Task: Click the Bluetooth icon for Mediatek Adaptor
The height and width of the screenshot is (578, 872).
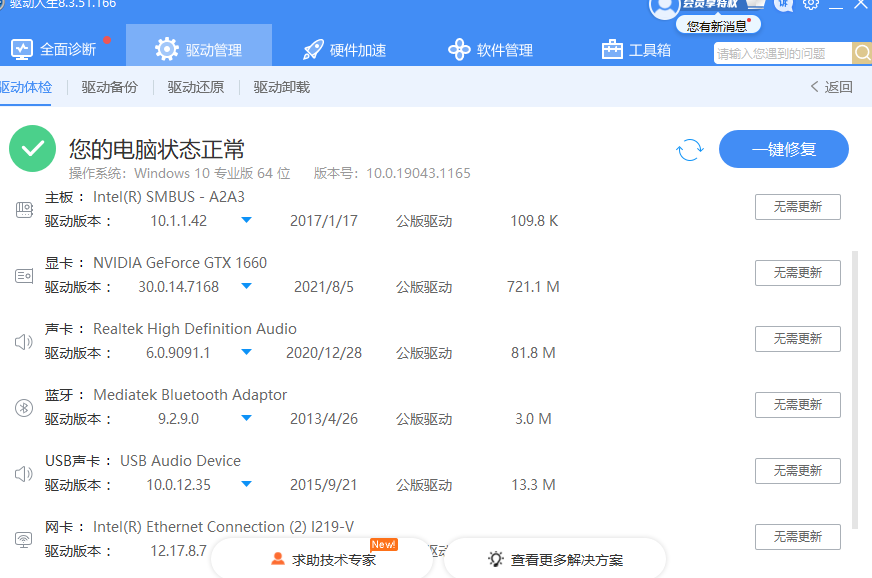Action: click(x=24, y=408)
